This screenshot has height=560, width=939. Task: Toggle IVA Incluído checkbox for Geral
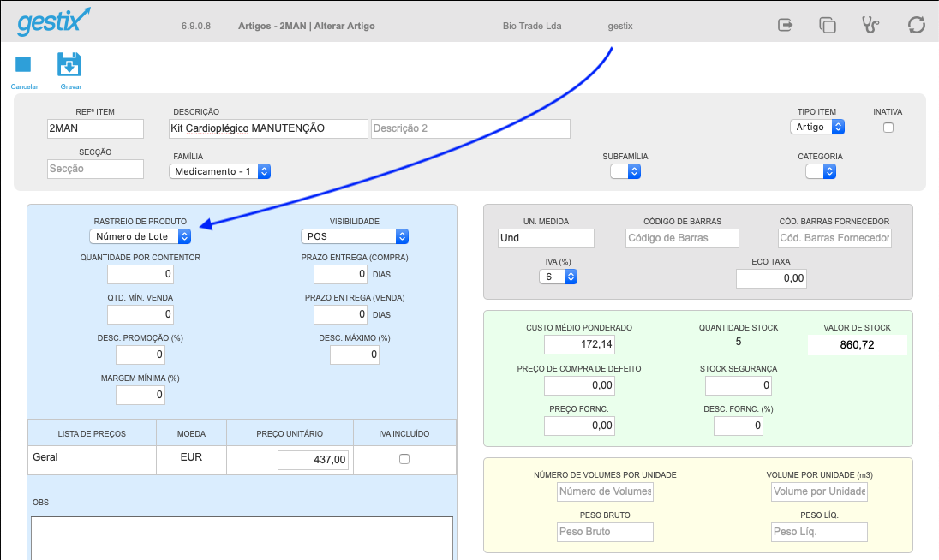coord(404,459)
